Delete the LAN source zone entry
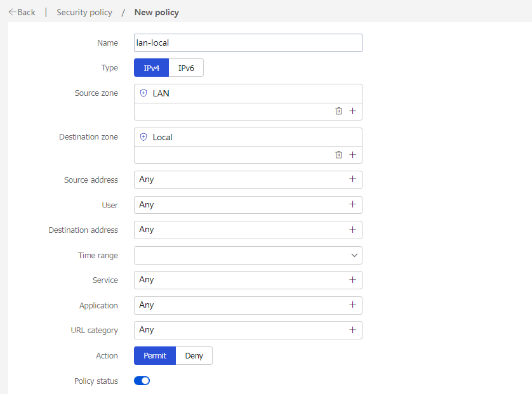This screenshot has height=394, width=532. pos(338,111)
